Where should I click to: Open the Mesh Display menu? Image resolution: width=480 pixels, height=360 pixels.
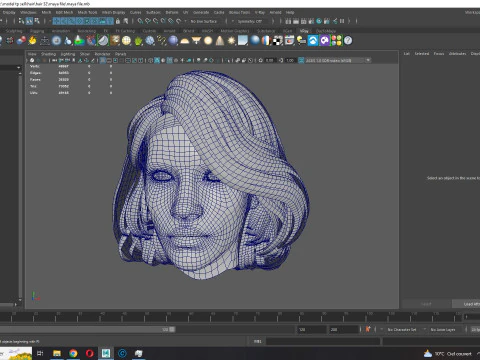point(113,12)
